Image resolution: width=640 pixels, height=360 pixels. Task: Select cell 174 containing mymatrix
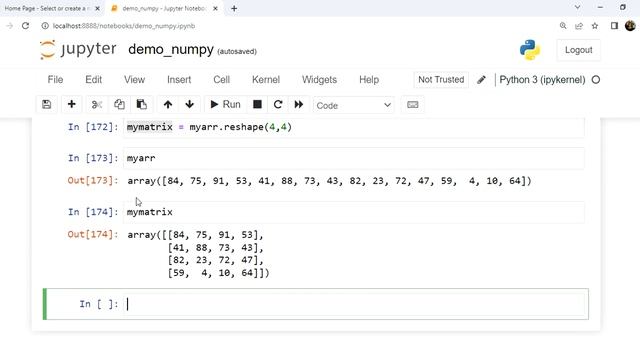353,212
